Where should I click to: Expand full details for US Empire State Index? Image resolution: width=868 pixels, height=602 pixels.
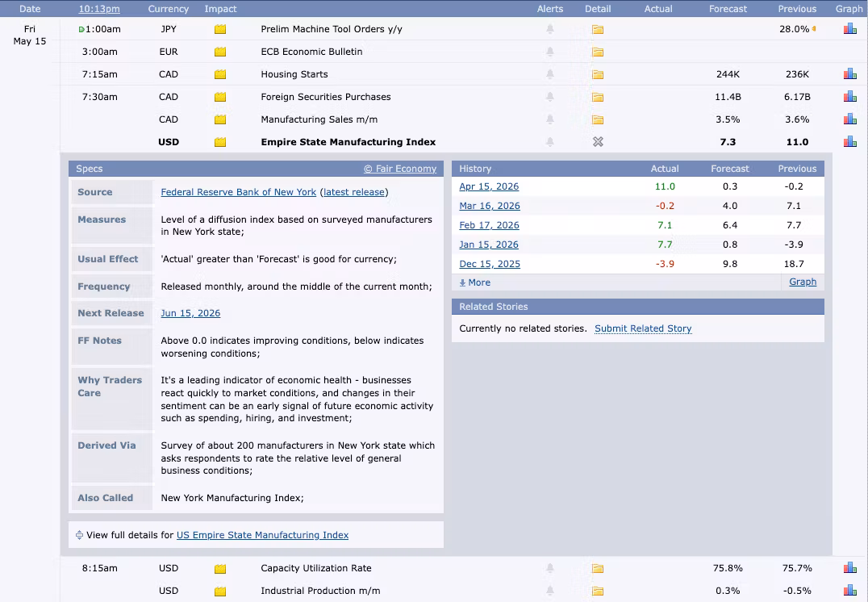pos(262,535)
